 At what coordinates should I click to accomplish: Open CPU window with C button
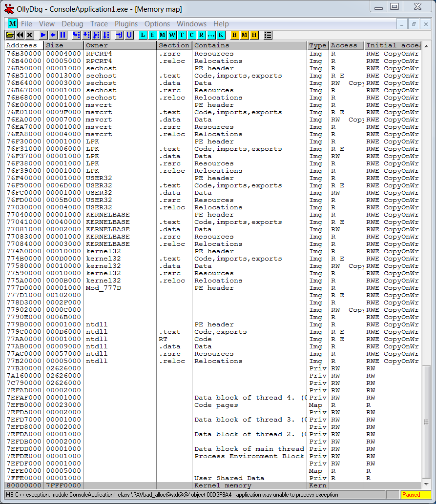pyautogui.click(x=191, y=35)
